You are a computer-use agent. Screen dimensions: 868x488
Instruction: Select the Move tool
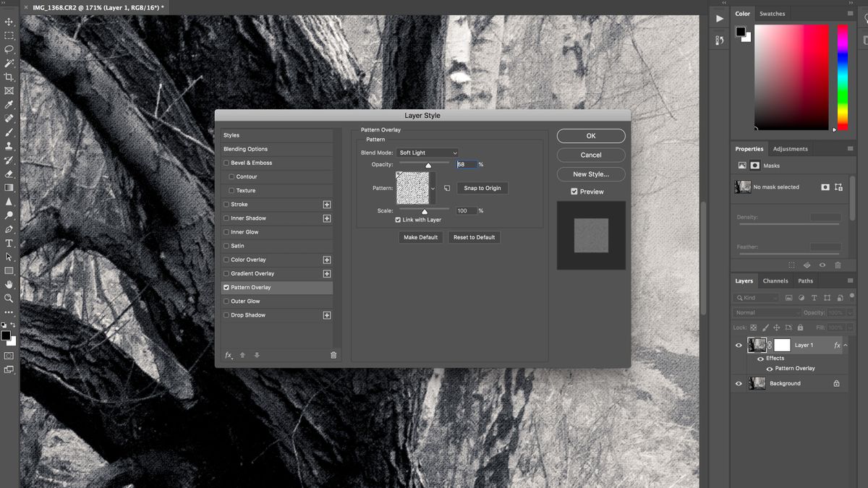click(x=9, y=21)
